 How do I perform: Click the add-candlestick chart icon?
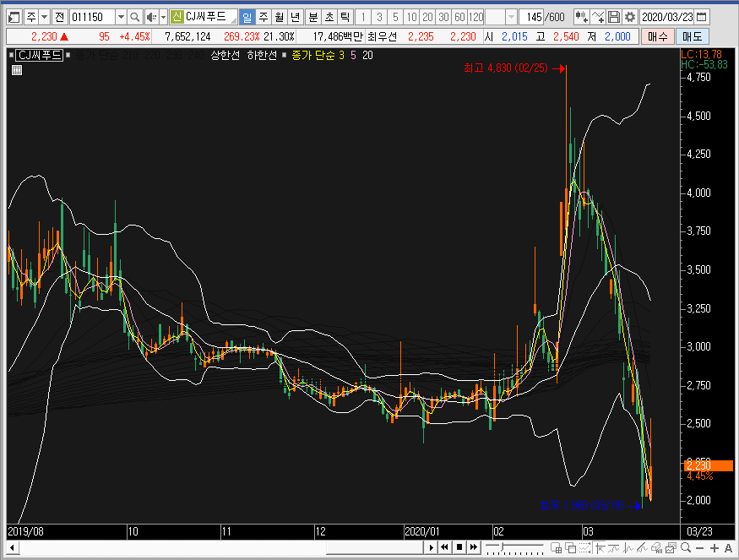pyautogui.click(x=581, y=18)
